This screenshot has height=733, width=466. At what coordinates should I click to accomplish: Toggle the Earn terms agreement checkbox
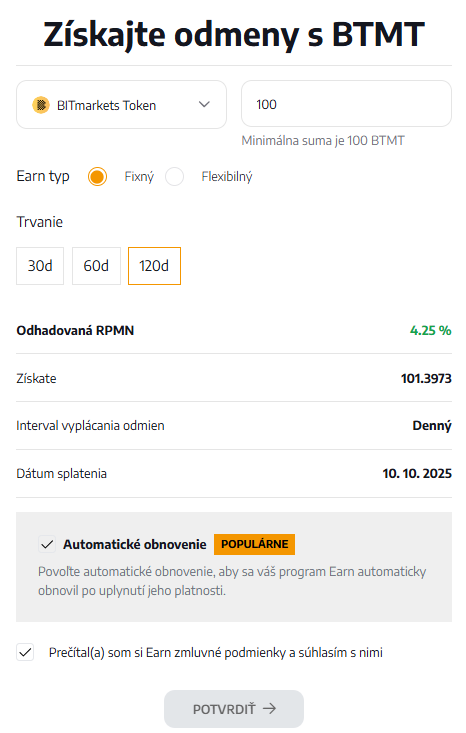pyautogui.click(x=25, y=652)
